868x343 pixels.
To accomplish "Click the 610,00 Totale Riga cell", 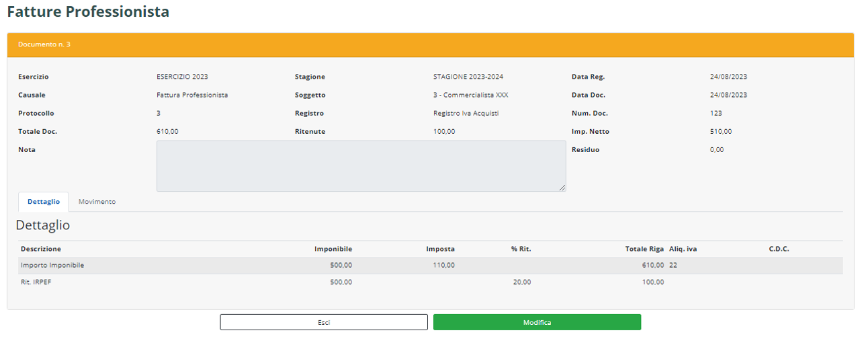I will click(x=653, y=266).
